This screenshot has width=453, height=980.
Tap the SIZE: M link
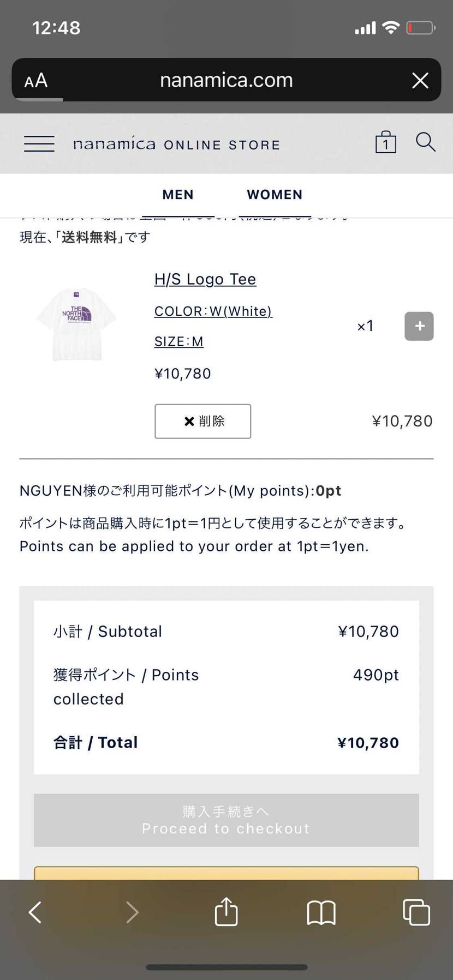(179, 341)
